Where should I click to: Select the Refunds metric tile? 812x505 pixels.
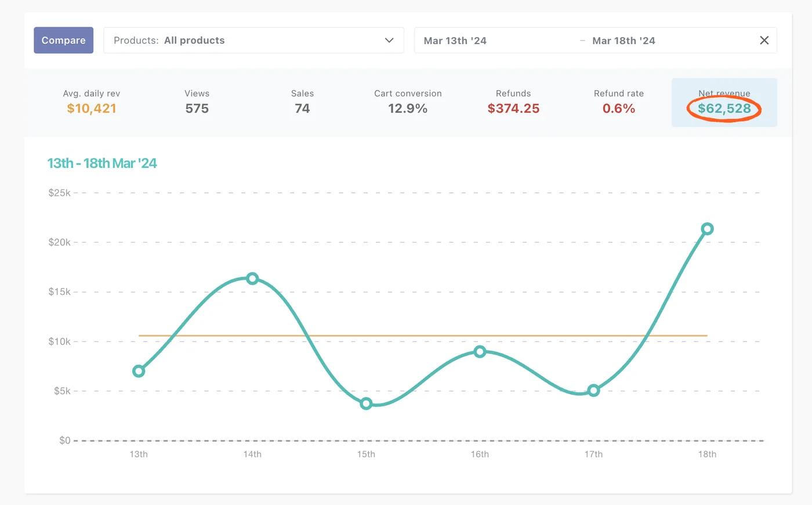(513, 102)
